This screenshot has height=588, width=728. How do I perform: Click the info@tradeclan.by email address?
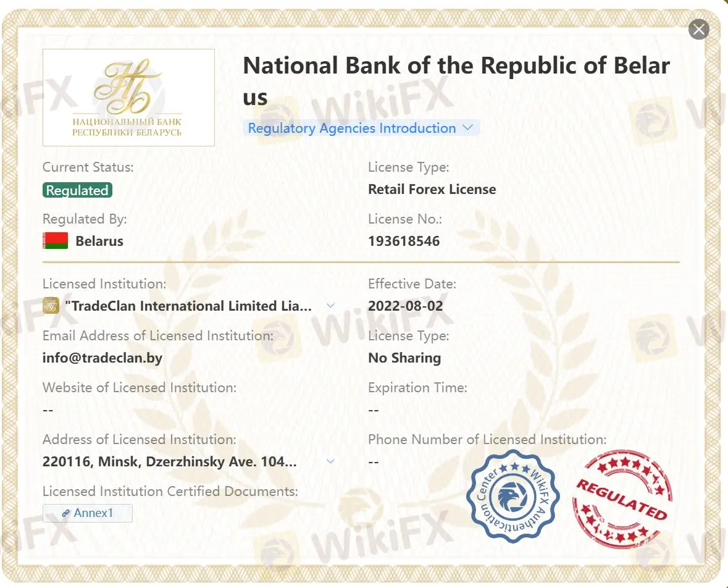pos(103,358)
